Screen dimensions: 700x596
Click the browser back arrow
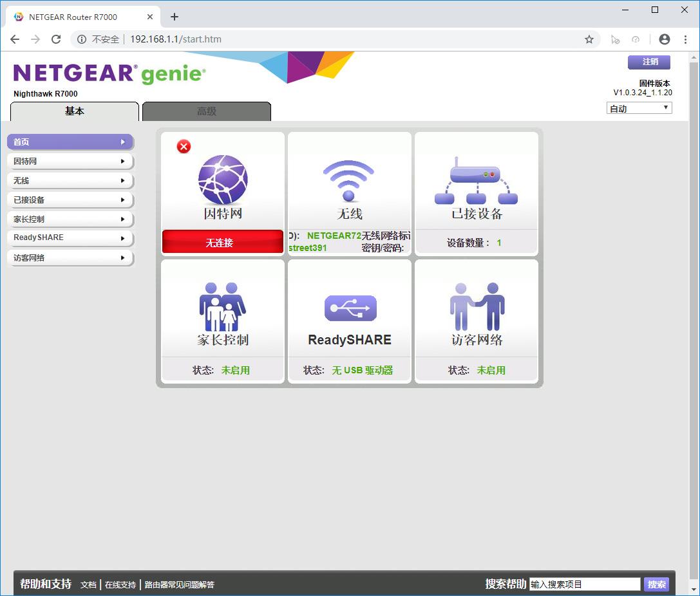pos(15,39)
